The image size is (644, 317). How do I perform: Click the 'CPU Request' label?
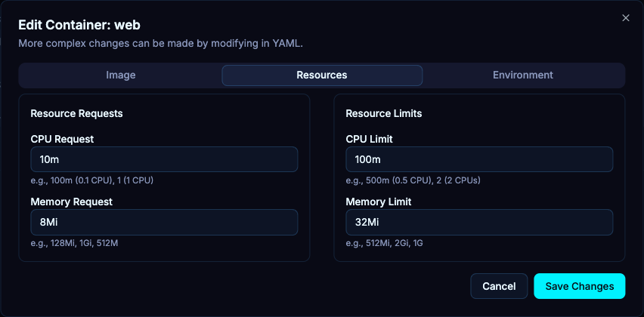tap(62, 139)
